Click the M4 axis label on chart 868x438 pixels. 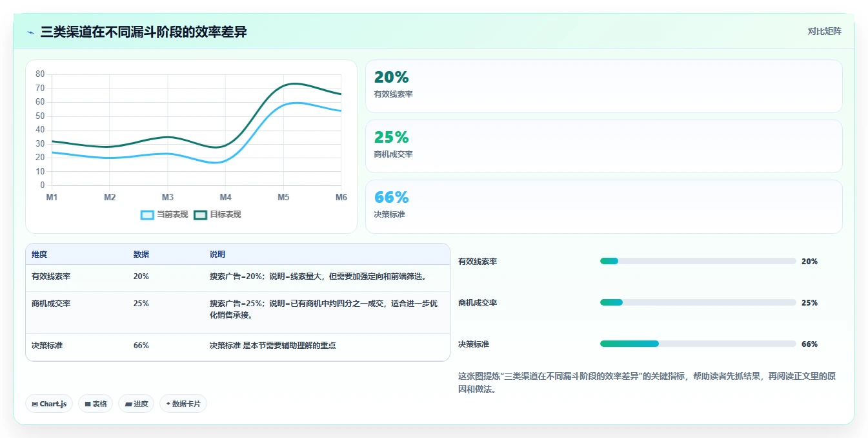pos(225,197)
